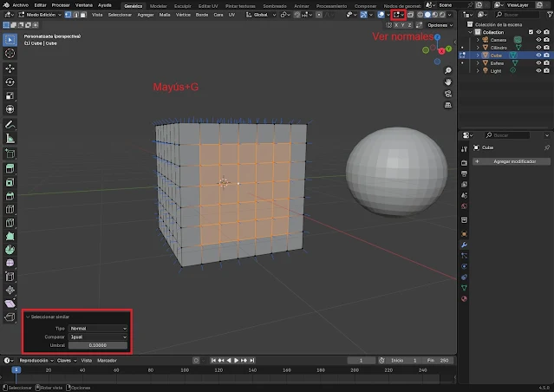Screen dimensions: 554x392
Task: Select the Loop Cut tool
Action: click(x=10, y=209)
